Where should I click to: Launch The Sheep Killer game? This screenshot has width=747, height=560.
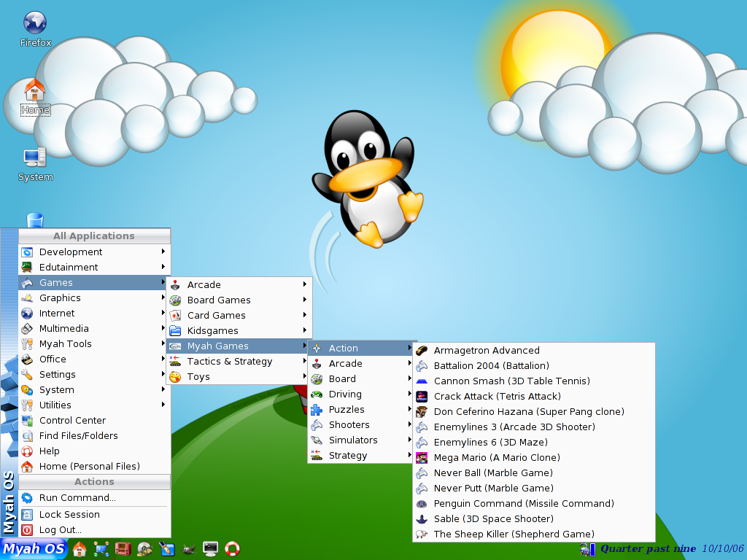point(533,534)
